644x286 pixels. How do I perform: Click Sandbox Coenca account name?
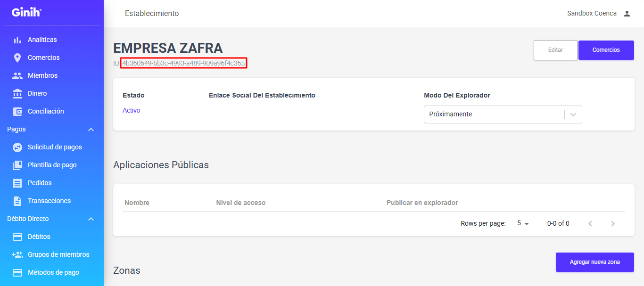coord(592,13)
